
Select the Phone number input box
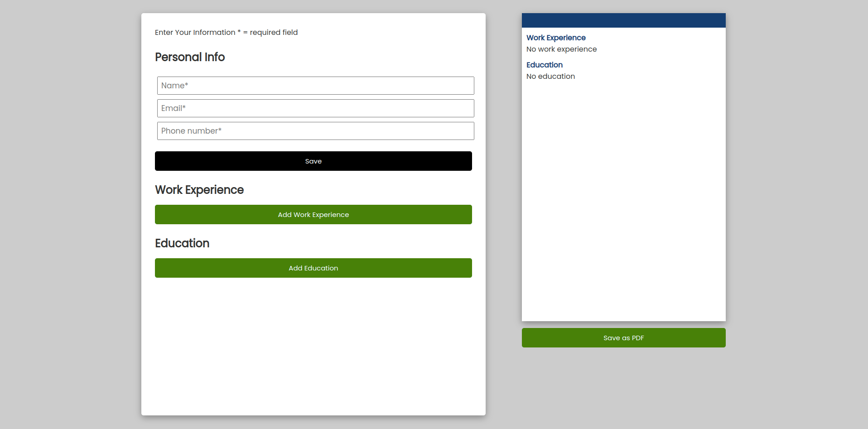[x=315, y=131]
